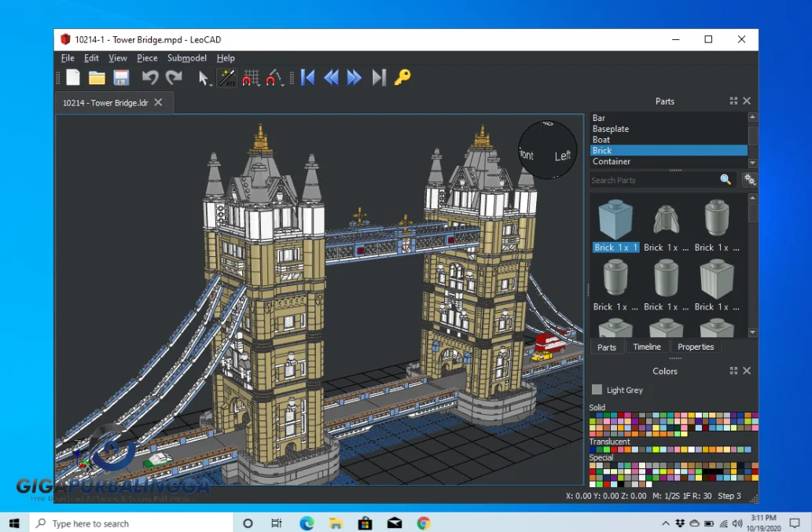Select Baseplate category
The height and width of the screenshot is (532, 812).
click(x=669, y=129)
